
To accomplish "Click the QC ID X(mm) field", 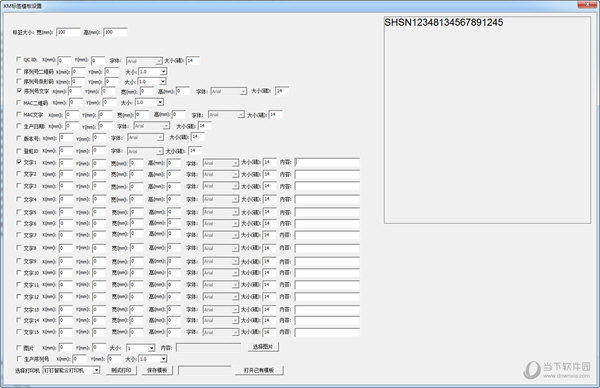I will [x=64, y=60].
